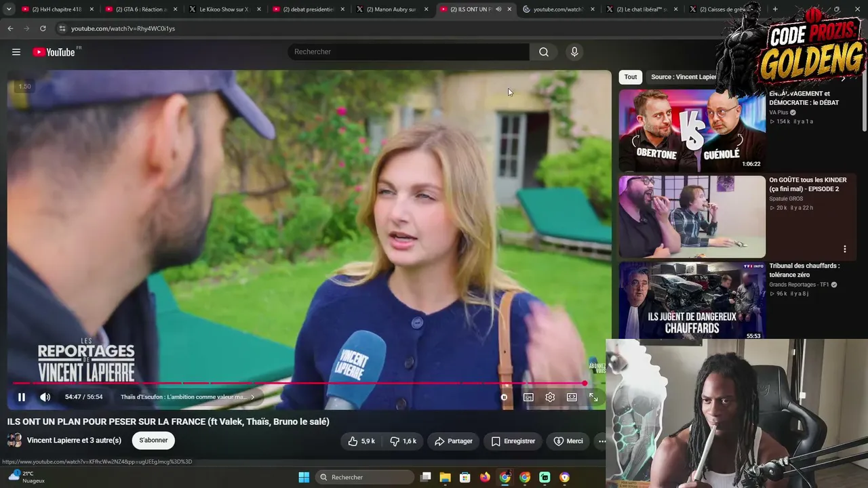
Task: Click the taskbar Rechercher search box
Action: [x=365, y=477]
